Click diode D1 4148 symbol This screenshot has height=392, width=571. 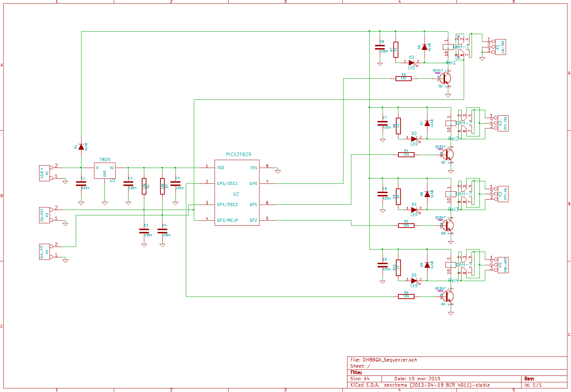(81, 147)
